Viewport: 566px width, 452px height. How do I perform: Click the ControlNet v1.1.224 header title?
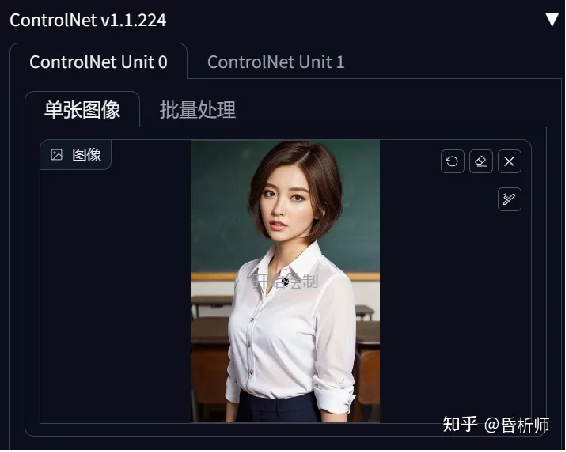88,20
